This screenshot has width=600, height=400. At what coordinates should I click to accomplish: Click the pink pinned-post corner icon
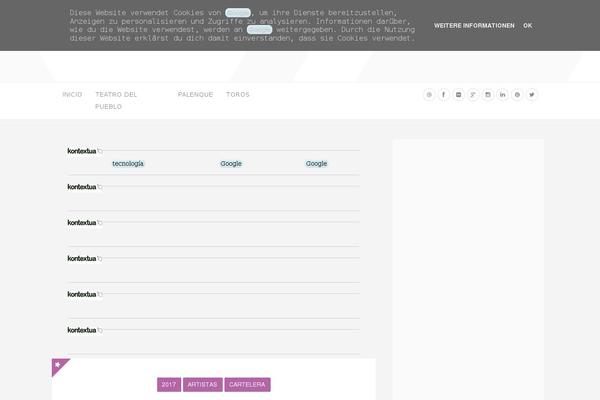59,366
